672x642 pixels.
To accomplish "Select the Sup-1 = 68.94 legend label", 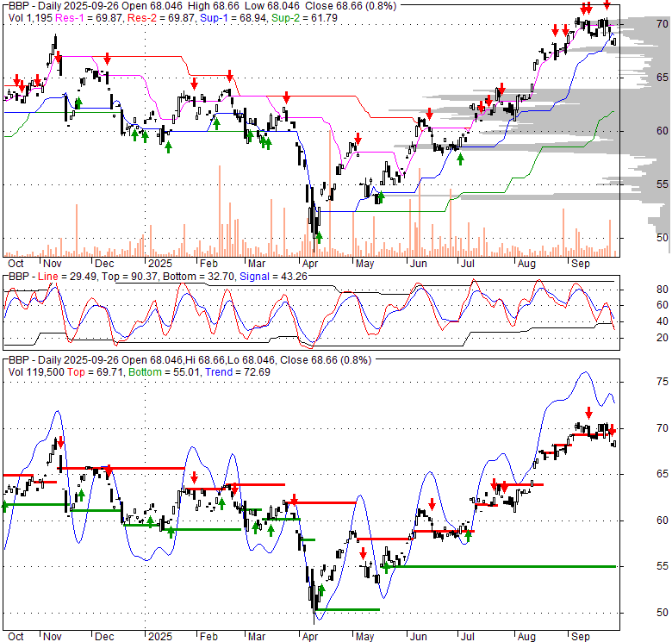I will (234, 18).
